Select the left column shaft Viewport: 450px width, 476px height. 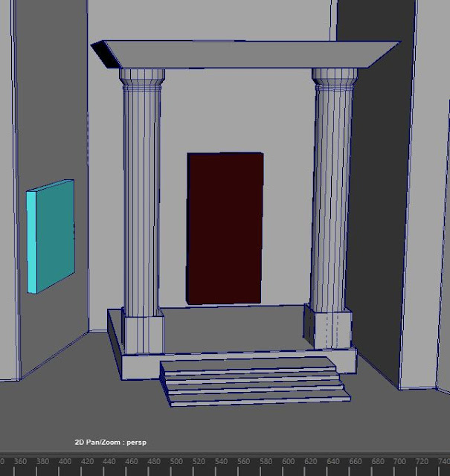(142, 200)
